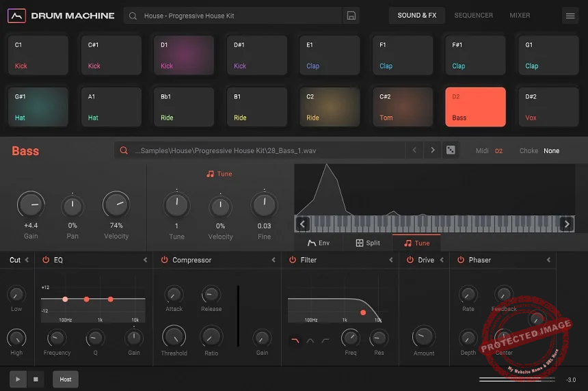This screenshot has height=391, width=588.
Task: Click the Phaser Rate knob
Action: (468, 295)
